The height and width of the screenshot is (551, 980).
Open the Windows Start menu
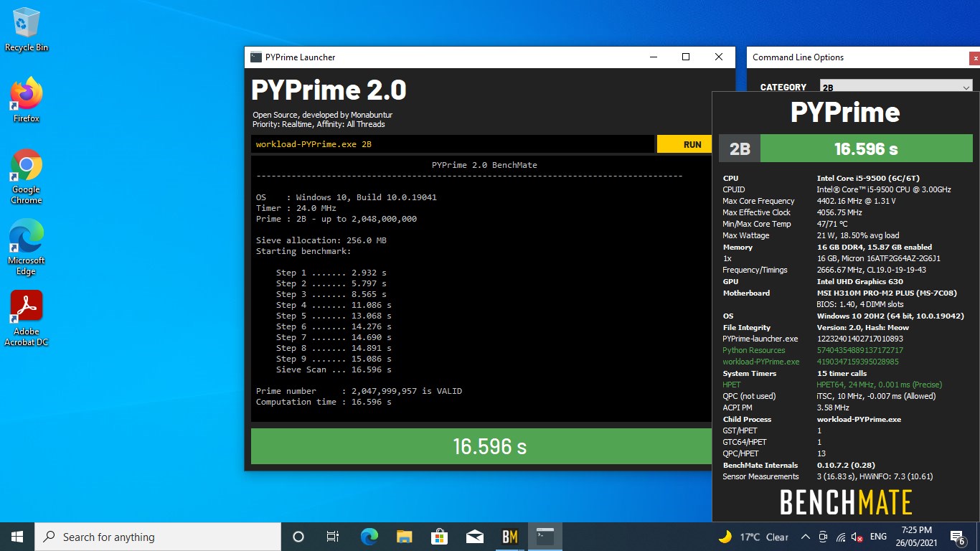point(17,537)
